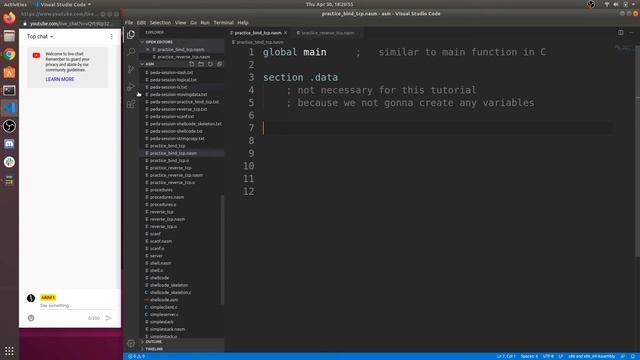Image resolution: width=640 pixels, height=360 pixels.
Task: Click send message arrow in chat
Action: [109, 318]
